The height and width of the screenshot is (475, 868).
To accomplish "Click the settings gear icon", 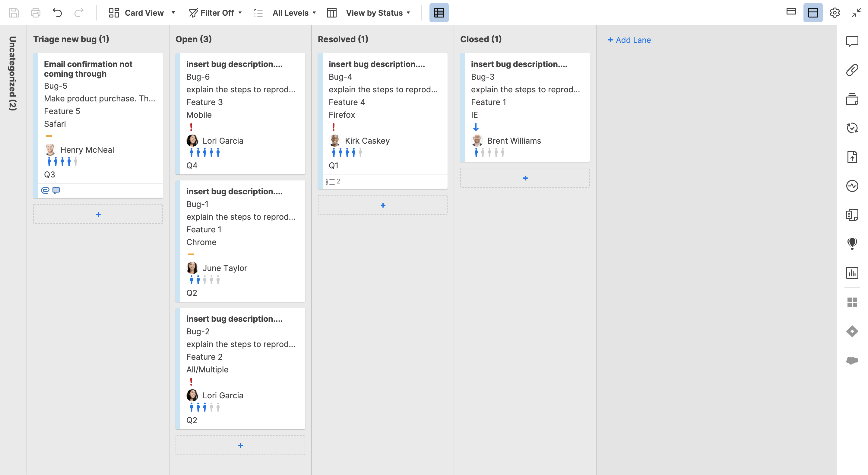I will point(834,13).
